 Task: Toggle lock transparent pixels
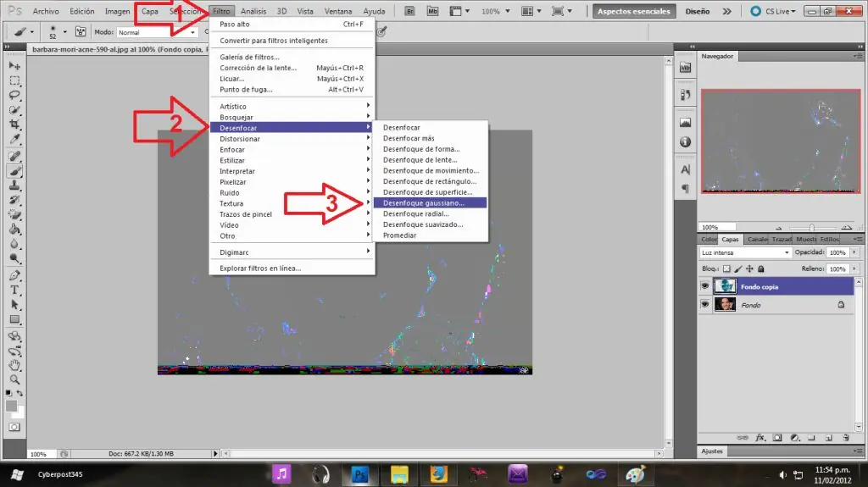[726, 269]
